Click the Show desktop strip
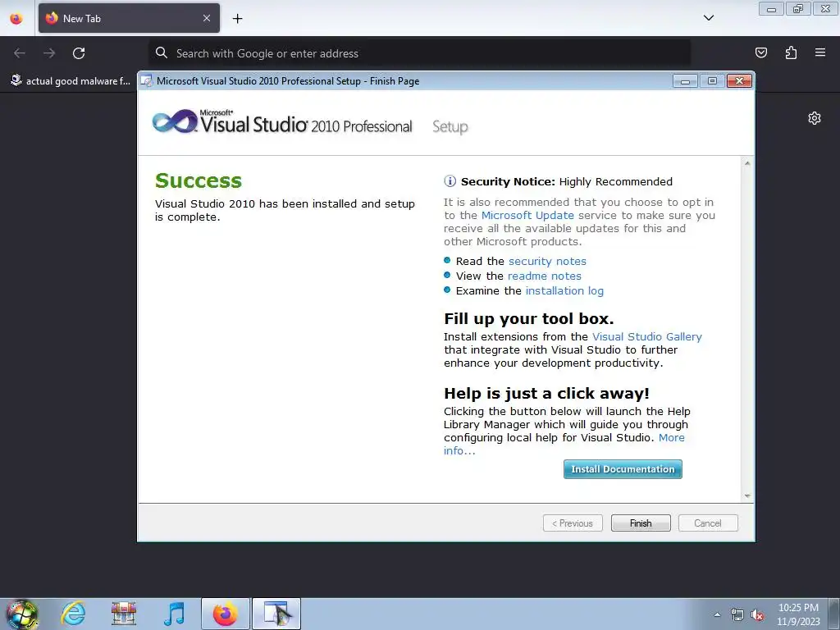This screenshot has height=630, width=840. click(834, 614)
